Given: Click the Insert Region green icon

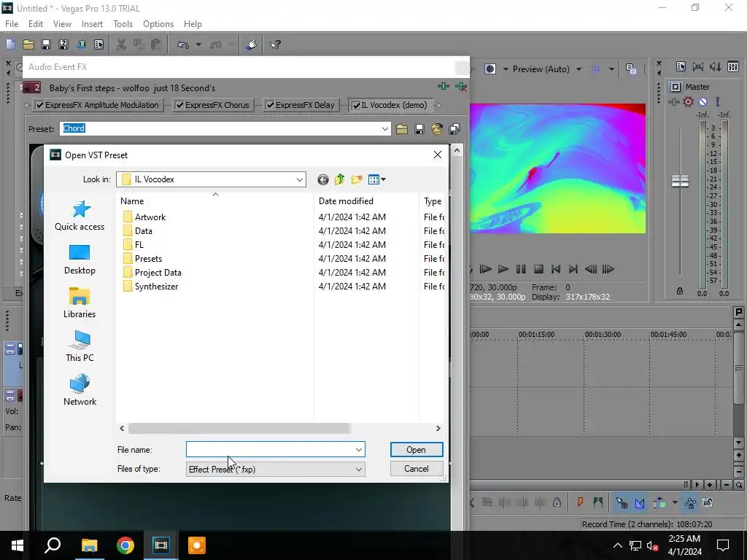Looking at the screenshot, I should (x=598, y=502).
